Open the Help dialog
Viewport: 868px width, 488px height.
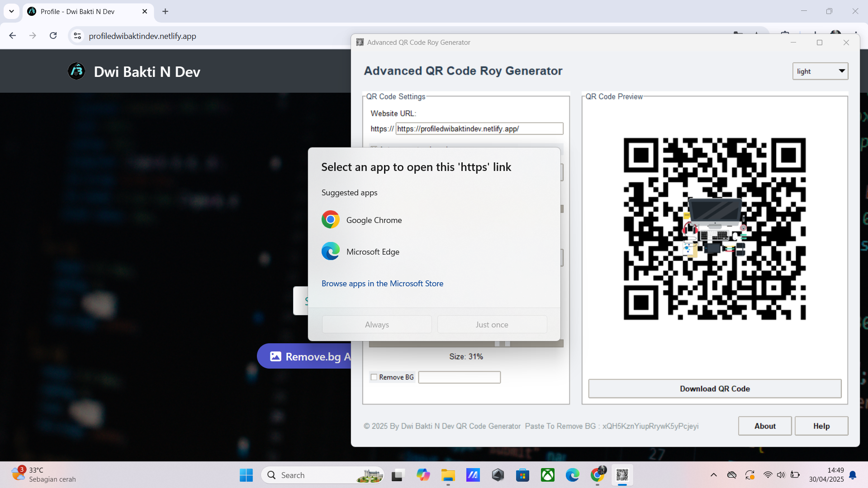coord(821,426)
